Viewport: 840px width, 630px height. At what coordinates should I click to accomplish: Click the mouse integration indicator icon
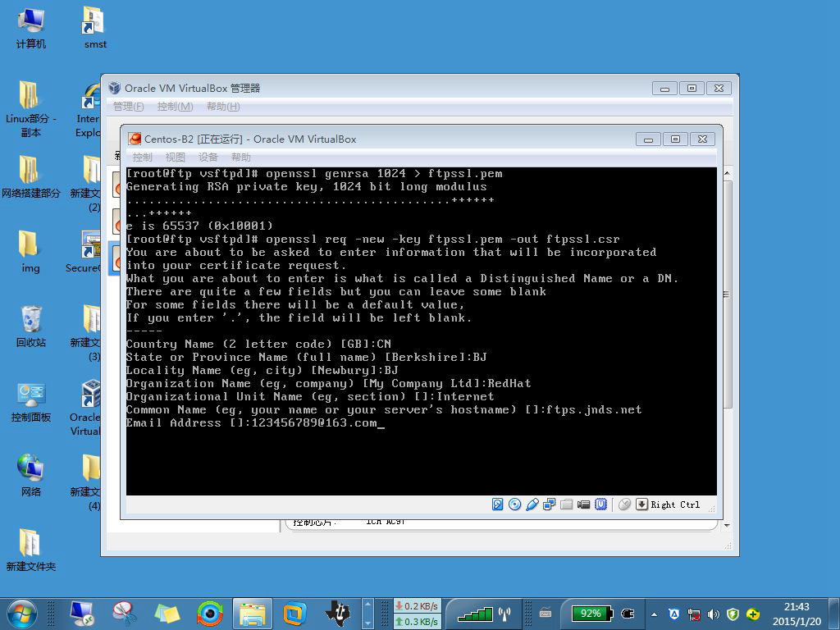624,504
